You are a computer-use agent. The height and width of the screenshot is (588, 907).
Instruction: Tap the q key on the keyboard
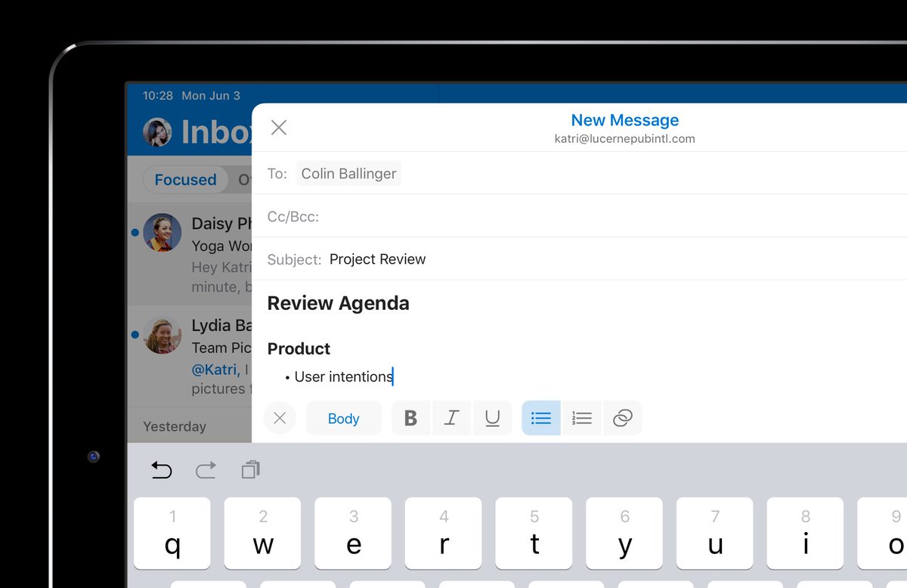pyautogui.click(x=172, y=533)
